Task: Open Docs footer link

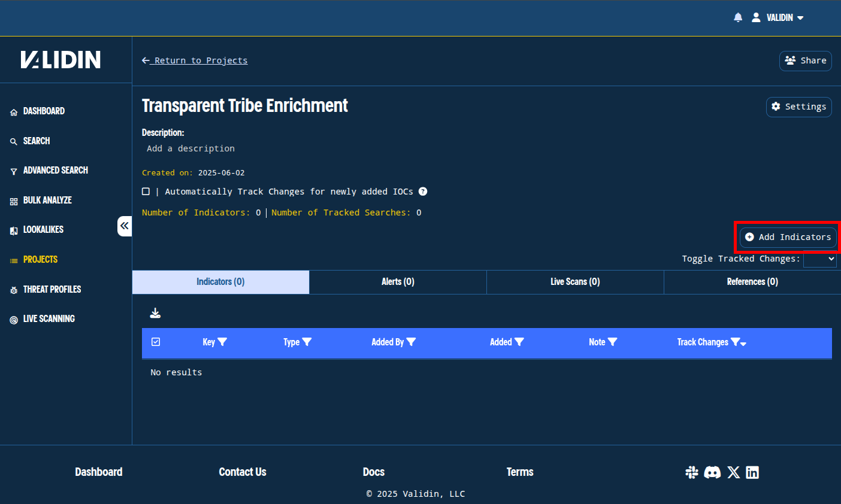Action: (x=374, y=472)
